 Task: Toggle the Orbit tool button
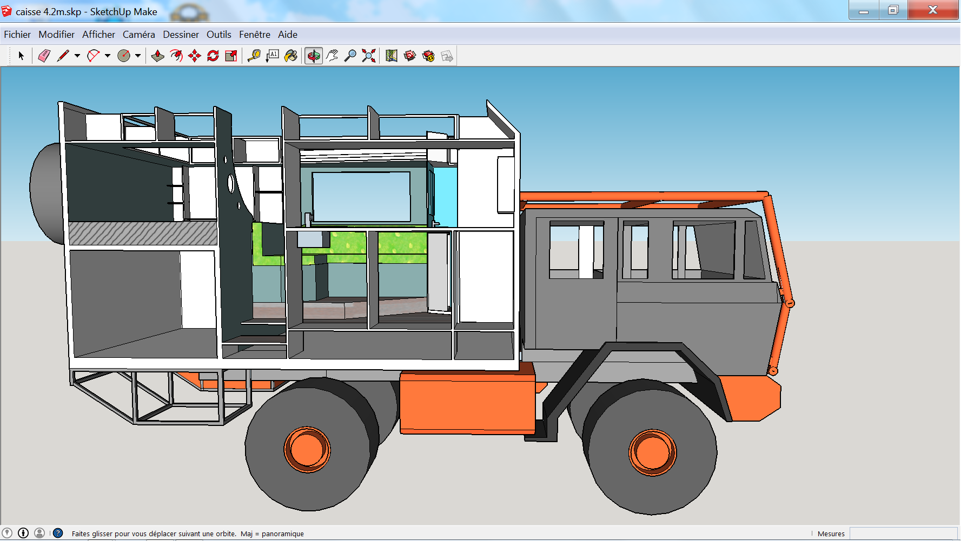(x=314, y=56)
